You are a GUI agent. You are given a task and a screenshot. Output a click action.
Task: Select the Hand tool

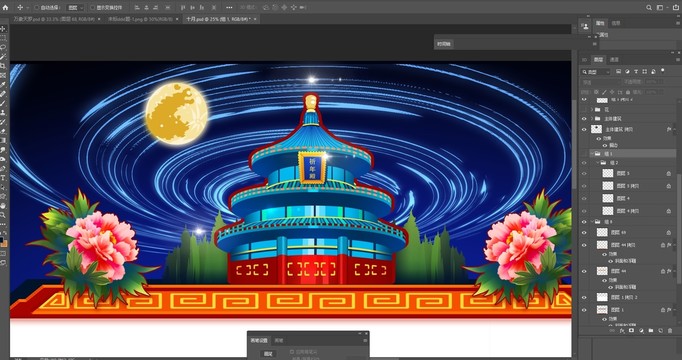coord(3,206)
